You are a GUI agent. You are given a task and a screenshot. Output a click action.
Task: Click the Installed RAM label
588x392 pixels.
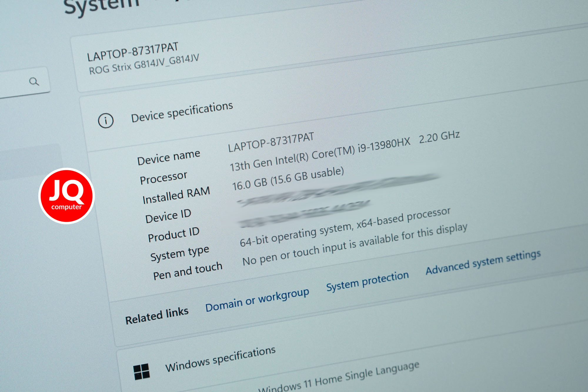[176, 196]
